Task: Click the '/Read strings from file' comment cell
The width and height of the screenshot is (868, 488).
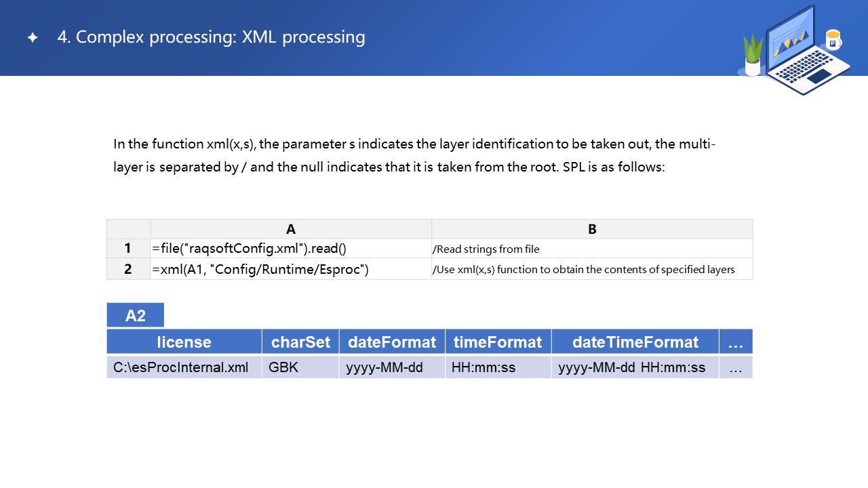Action: click(592, 249)
